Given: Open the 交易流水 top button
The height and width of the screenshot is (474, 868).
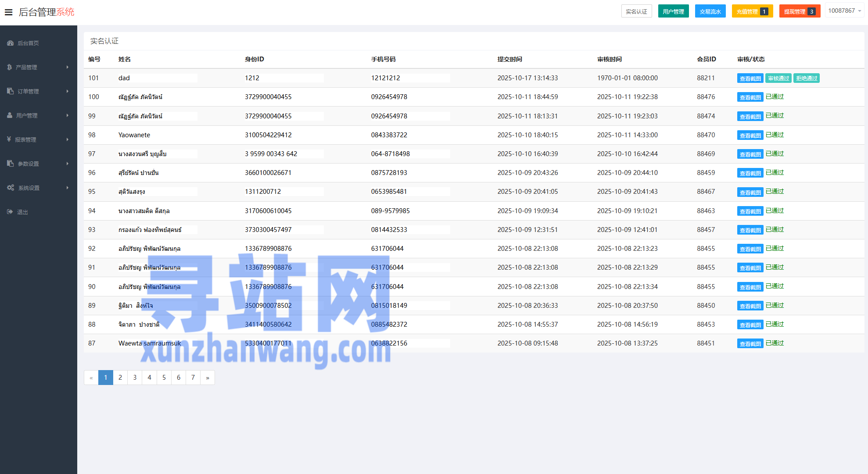Looking at the screenshot, I should tap(710, 11).
